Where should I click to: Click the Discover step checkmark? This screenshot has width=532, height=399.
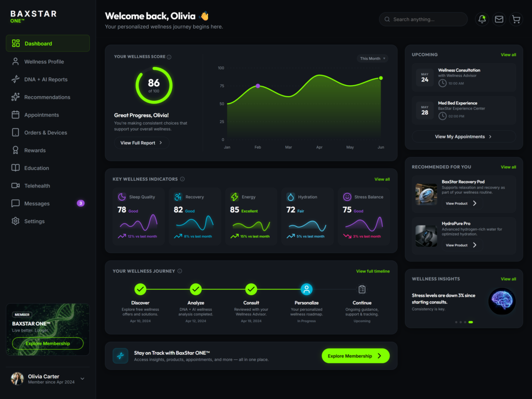(x=140, y=289)
